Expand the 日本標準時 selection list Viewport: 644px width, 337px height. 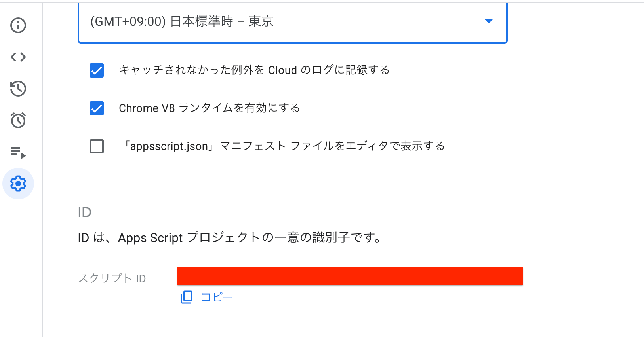tap(292, 22)
